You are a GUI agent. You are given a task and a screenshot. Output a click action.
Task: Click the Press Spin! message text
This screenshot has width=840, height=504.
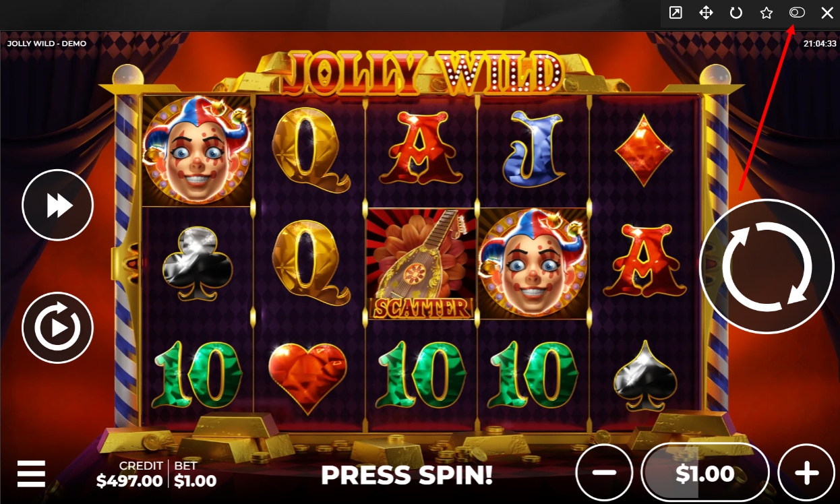(x=407, y=475)
